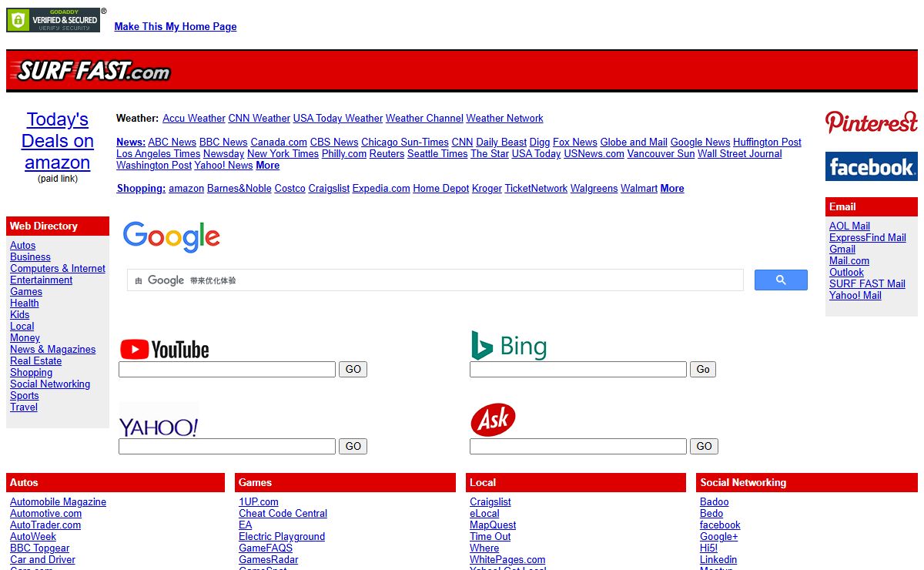The height and width of the screenshot is (570, 924).
Task: Click the GoDaddy Verified & Secured badge
Action: [53, 20]
